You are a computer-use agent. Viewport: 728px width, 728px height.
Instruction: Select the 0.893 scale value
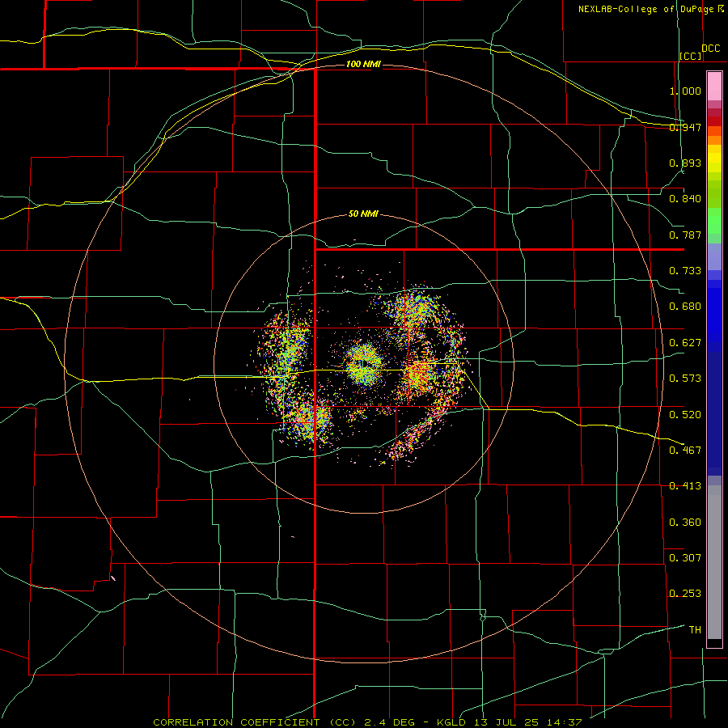click(685, 163)
